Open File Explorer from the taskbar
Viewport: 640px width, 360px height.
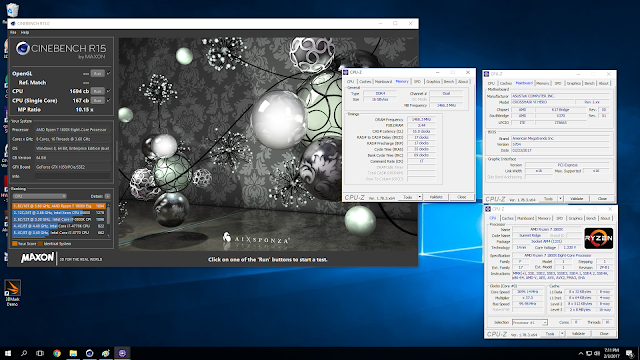(73, 353)
